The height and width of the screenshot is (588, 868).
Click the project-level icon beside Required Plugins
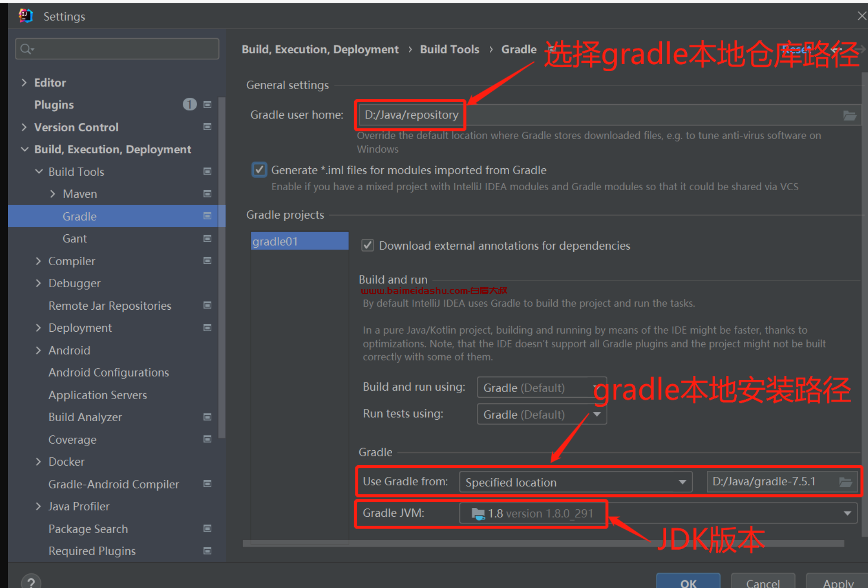click(208, 551)
